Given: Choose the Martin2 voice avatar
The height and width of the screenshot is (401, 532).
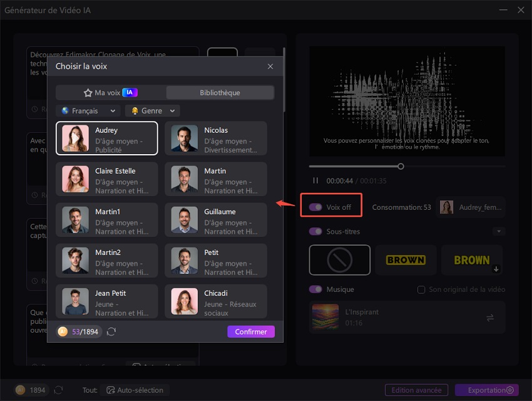Looking at the screenshot, I should tap(75, 261).
